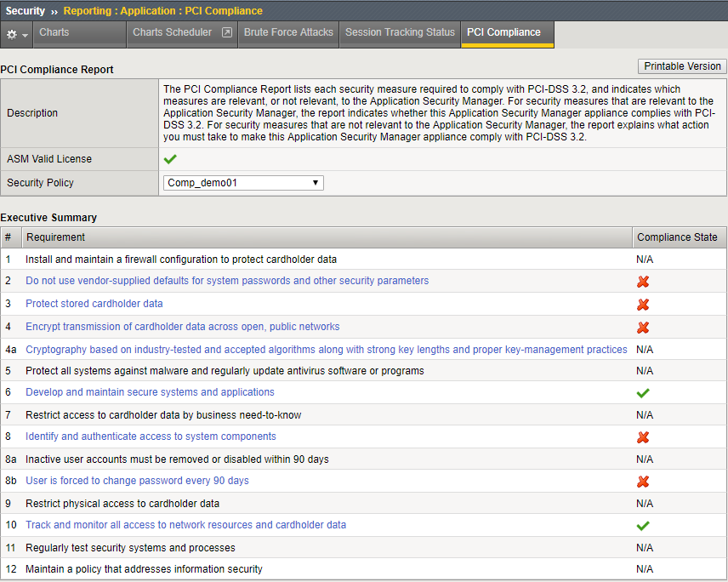This screenshot has width=728, height=582.
Task: Open the gear settings menu
Action: tap(12, 34)
